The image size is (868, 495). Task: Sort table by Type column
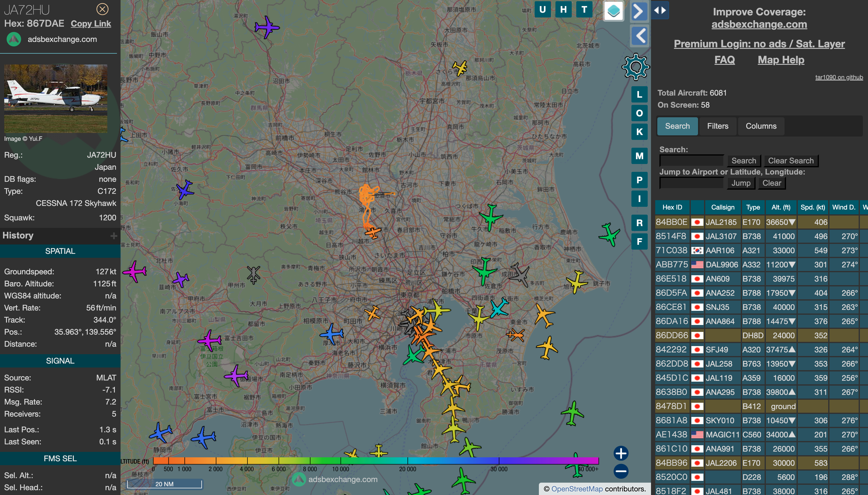point(753,207)
